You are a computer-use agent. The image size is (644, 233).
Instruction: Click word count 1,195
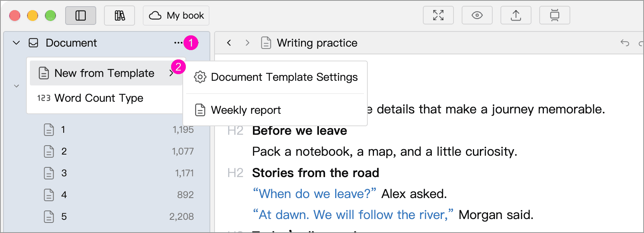[183, 130]
